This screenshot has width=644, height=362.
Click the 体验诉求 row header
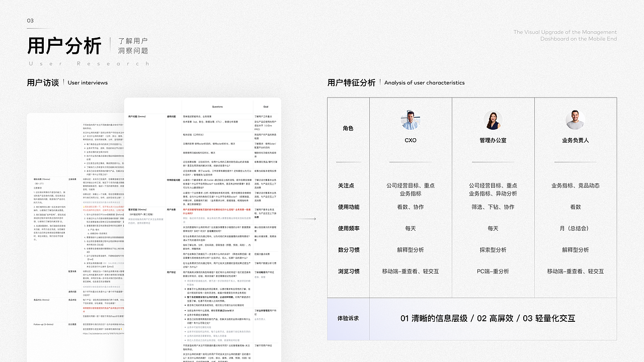tap(348, 318)
